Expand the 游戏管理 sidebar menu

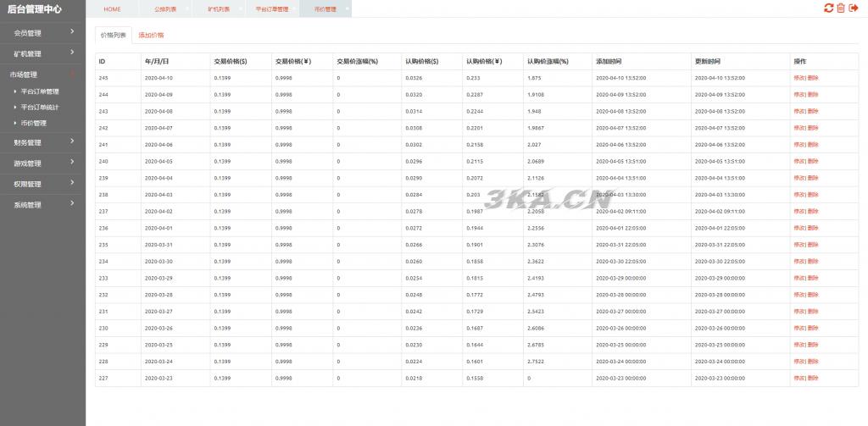point(42,163)
